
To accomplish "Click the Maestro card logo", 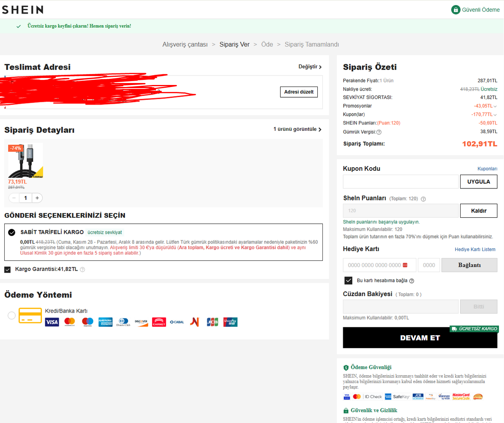I will tap(88, 322).
